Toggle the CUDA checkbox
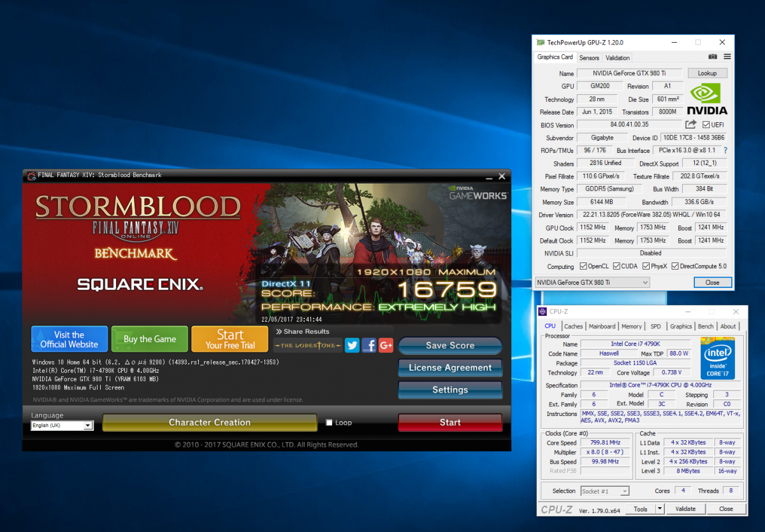 click(x=616, y=266)
